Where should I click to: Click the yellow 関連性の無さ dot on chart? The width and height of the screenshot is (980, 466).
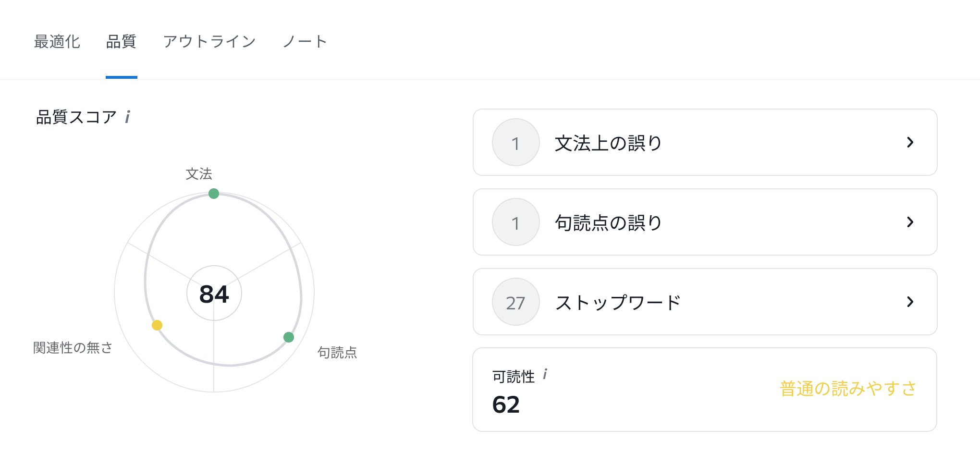click(x=157, y=325)
